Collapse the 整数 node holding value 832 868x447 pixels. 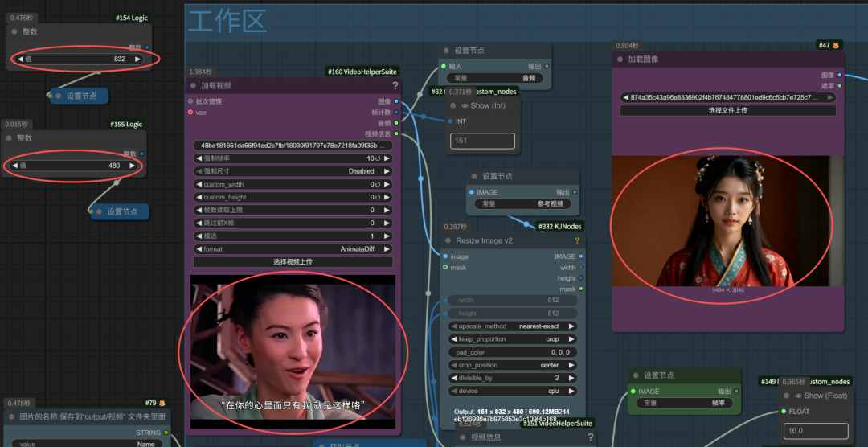click(x=15, y=32)
